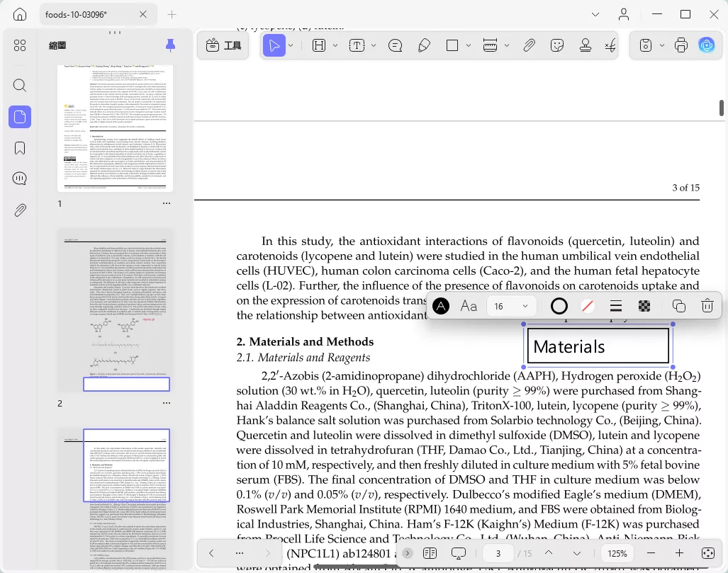Select the rectangle shape tool

(x=452, y=45)
